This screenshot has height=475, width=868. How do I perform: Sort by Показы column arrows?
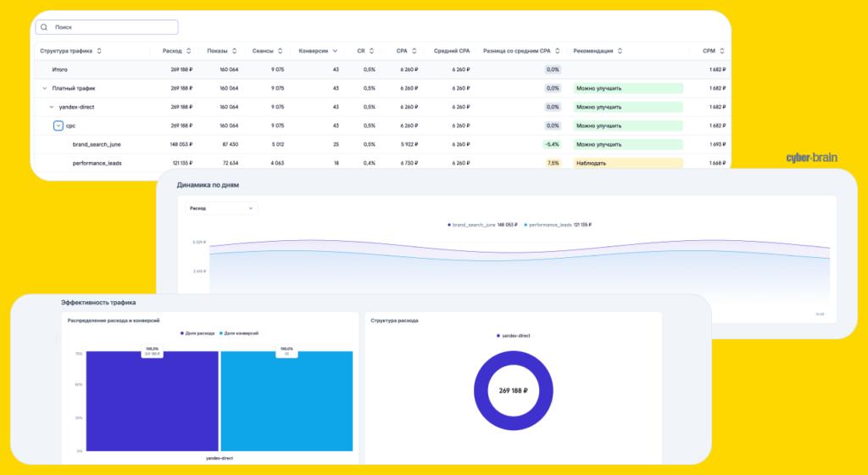tap(234, 51)
